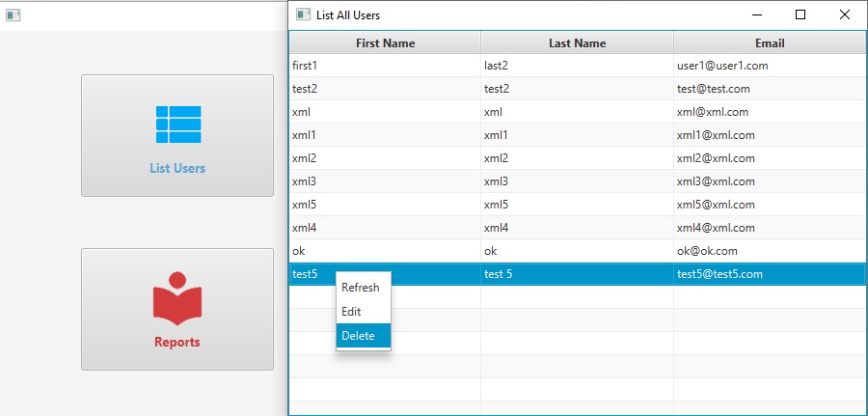Sort by Email column header

770,42
